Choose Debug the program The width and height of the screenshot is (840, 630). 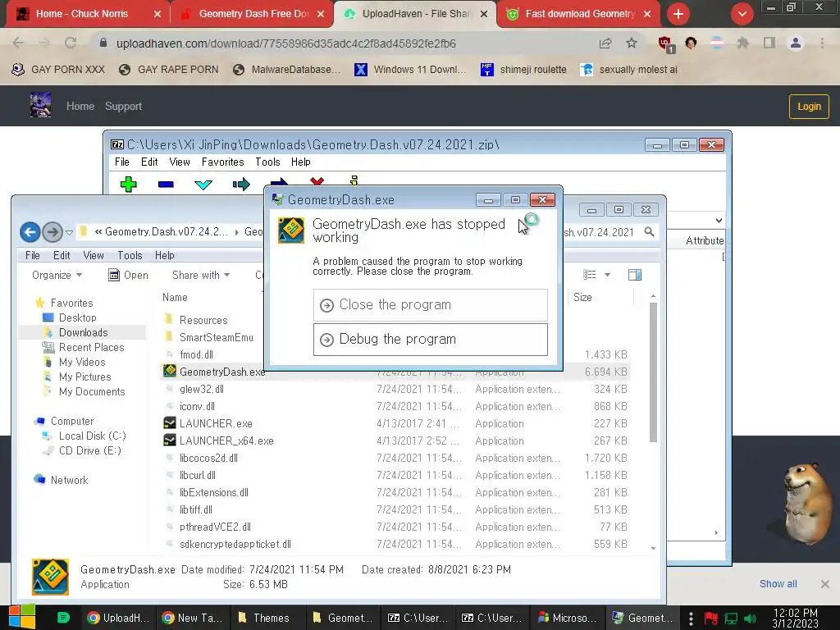(x=430, y=339)
